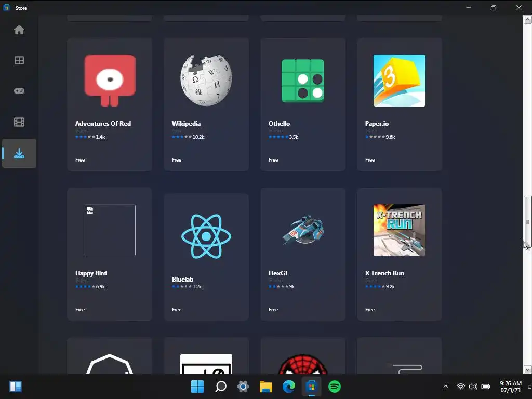
Task: Click the vertical scrollbar thumb
Action: point(528,222)
